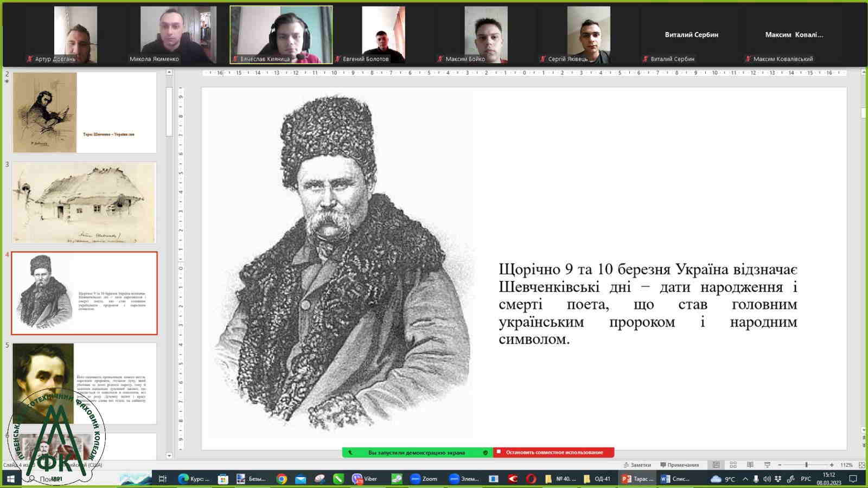Click Остановить совместное использование button
Image resolution: width=868 pixels, height=488 pixels.
tap(554, 452)
